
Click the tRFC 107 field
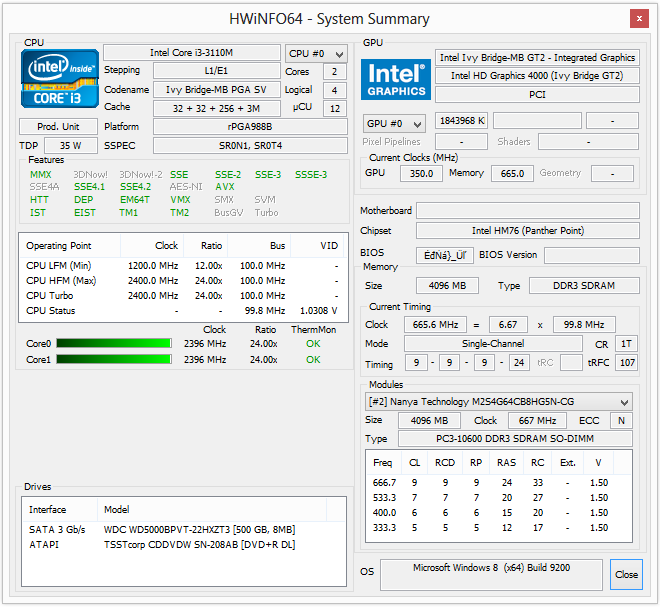[x=627, y=363]
